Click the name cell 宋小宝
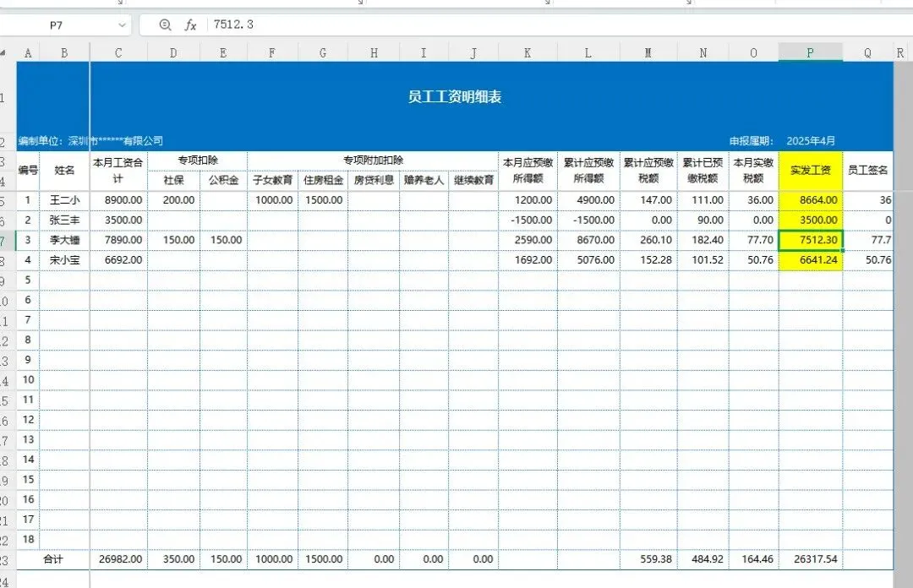The height and width of the screenshot is (588, 913). (64, 259)
